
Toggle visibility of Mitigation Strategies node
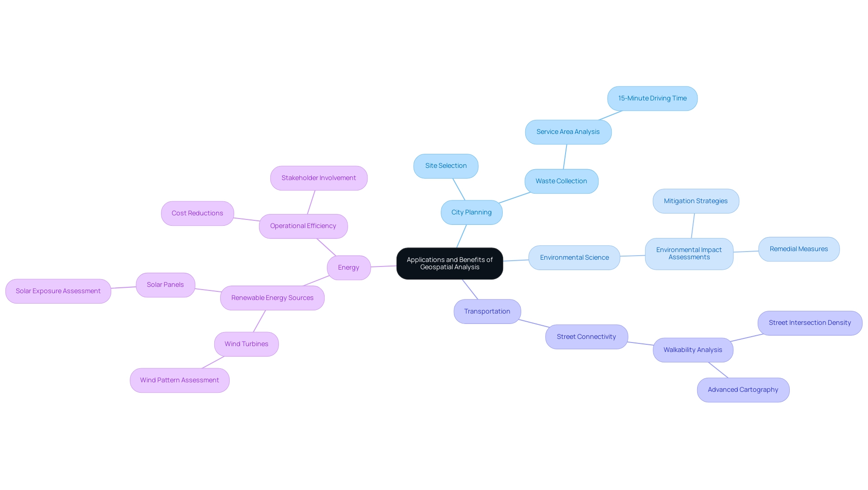coord(695,200)
